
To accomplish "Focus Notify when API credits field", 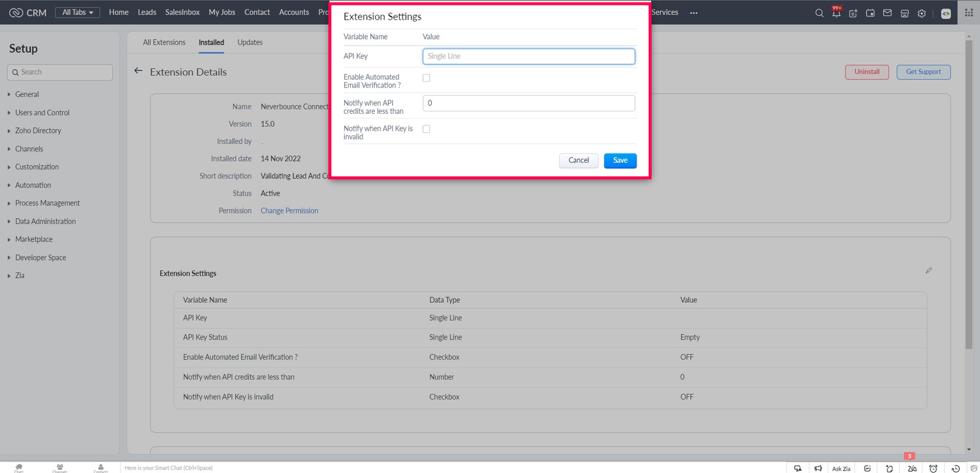I will click(529, 103).
